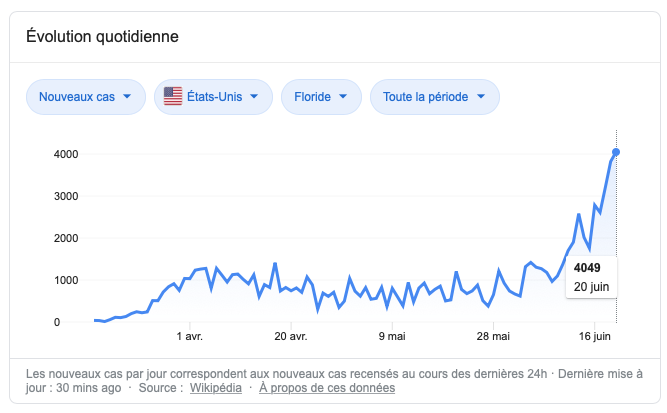Select the 16 juin axis label

(x=596, y=337)
